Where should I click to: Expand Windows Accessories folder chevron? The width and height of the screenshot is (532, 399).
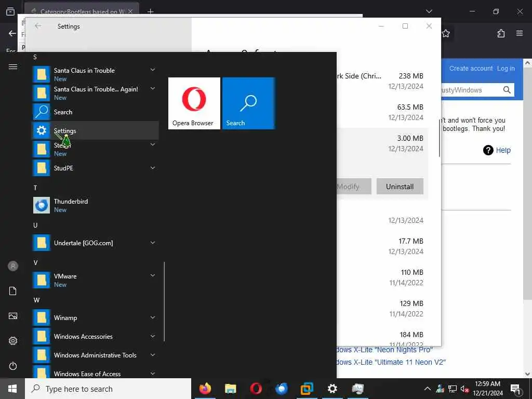[x=153, y=336]
